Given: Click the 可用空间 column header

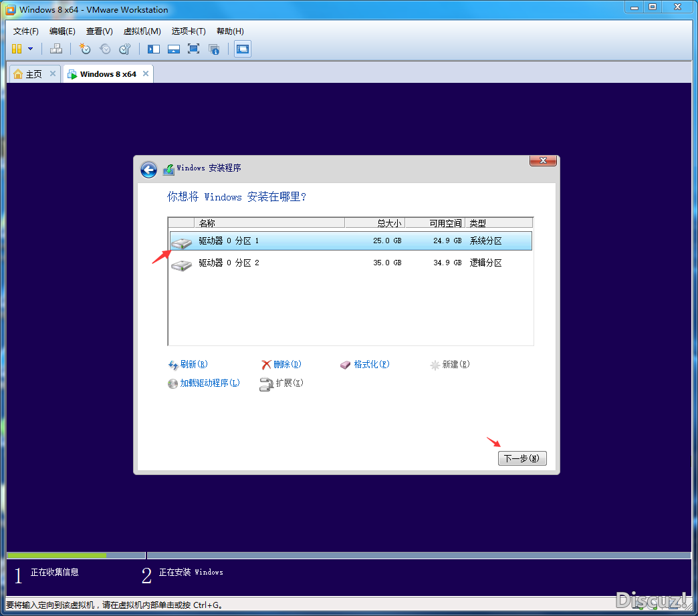Looking at the screenshot, I should coord(435,223).
